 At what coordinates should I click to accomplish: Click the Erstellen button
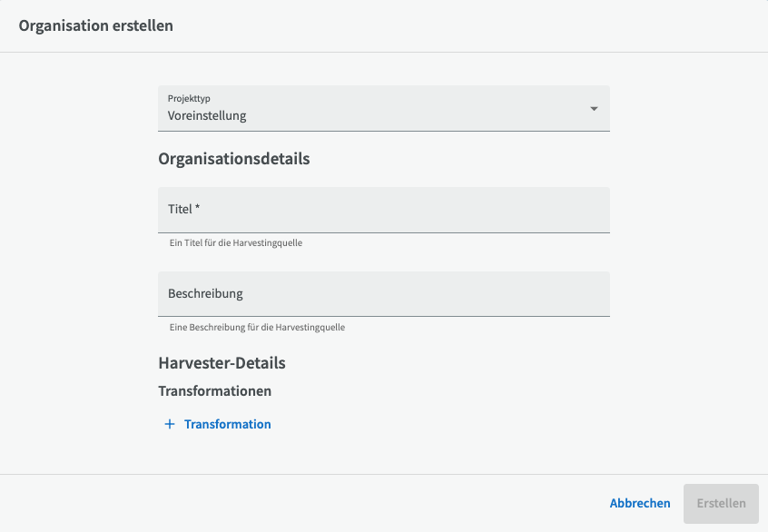[721, 504]
